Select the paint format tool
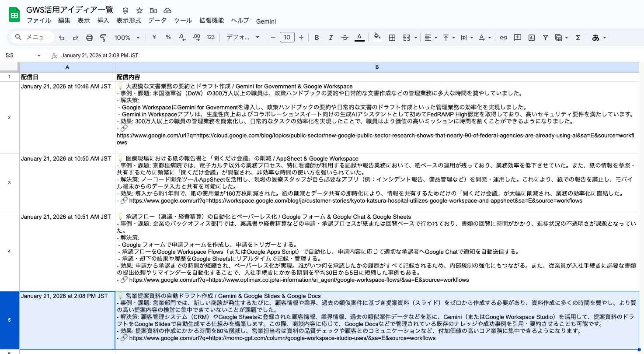644x354 pixels. point(104,38)
